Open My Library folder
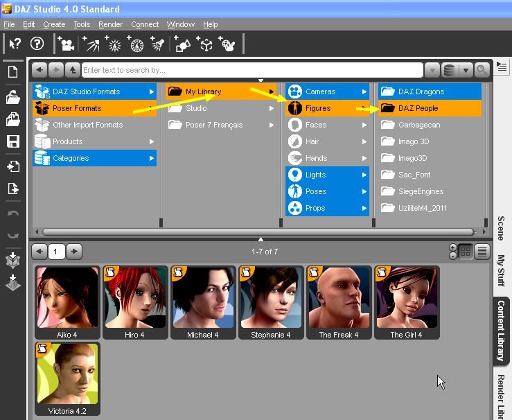 (x=221, y=91)
